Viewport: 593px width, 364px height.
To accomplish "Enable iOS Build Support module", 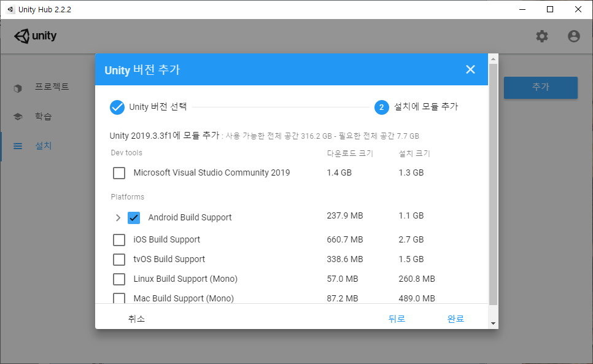I will 119,239.
